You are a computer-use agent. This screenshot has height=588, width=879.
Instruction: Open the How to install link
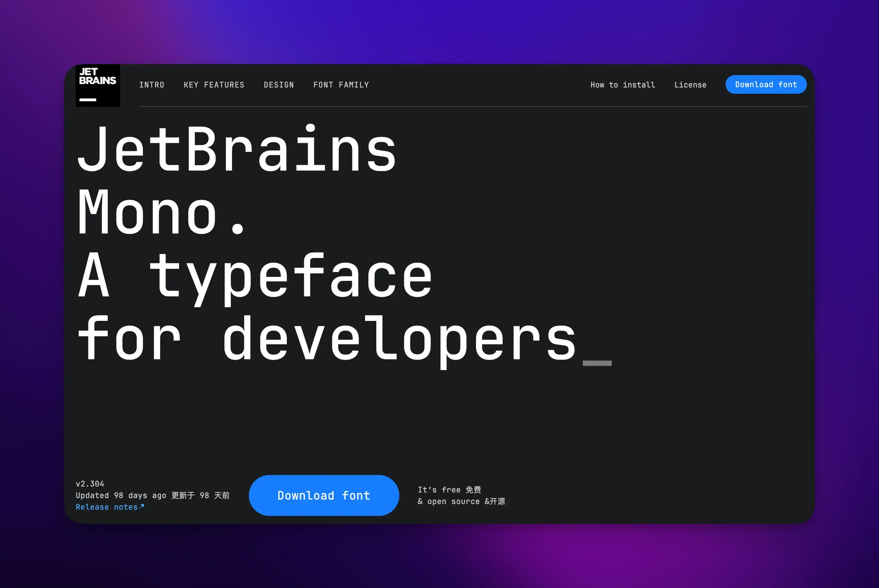pyautogui.click(x=623, y=85)
